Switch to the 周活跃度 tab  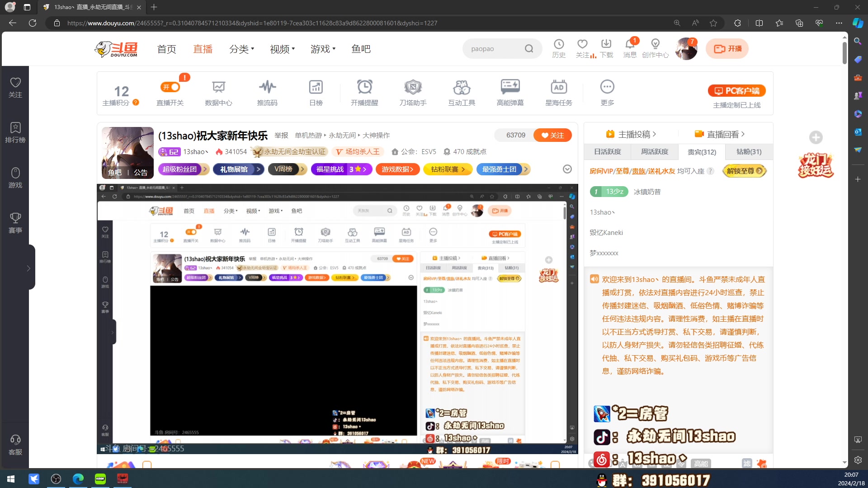[x=655, y=152]
